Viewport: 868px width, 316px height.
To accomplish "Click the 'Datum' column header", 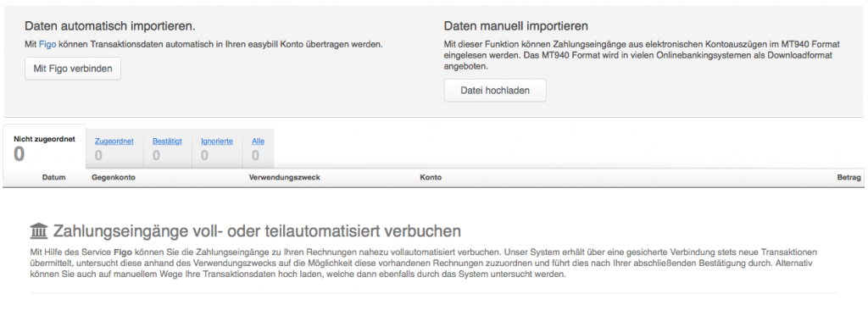I will point(53,178).
